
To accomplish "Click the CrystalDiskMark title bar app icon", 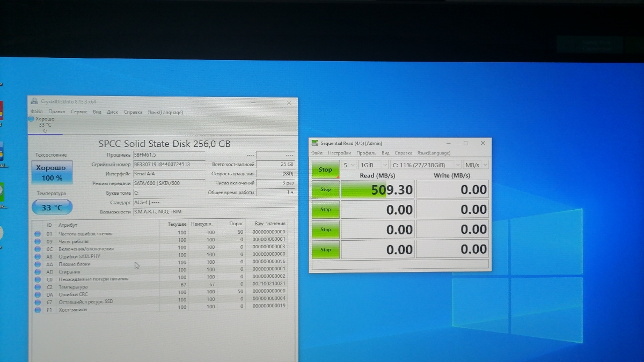I will pos(315,143).
